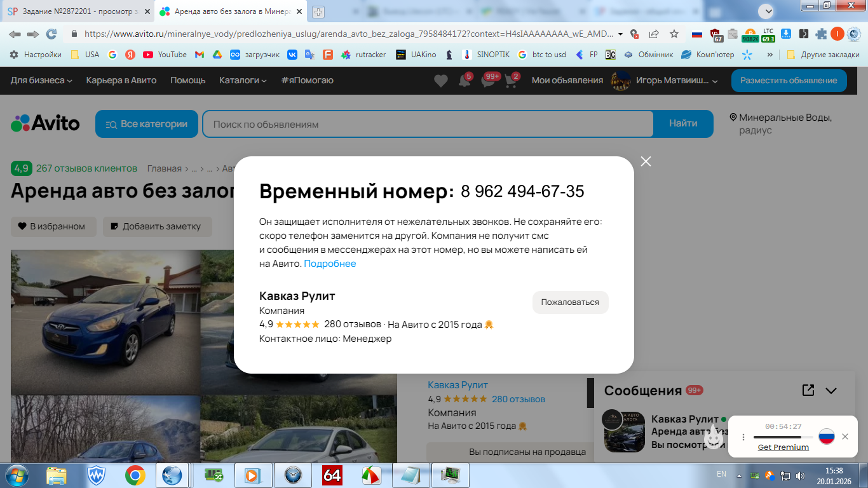Open the notifications bell icon
The height and width of the screenshot is (488, 868).
pos(465,81)
